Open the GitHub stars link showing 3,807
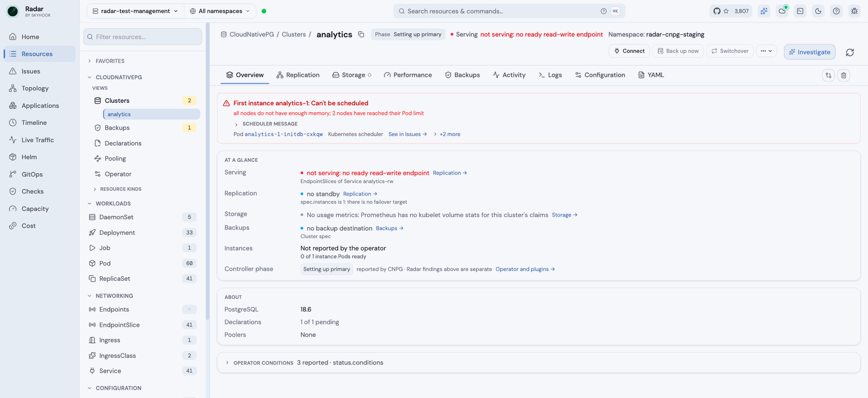 tap(731, 11)
